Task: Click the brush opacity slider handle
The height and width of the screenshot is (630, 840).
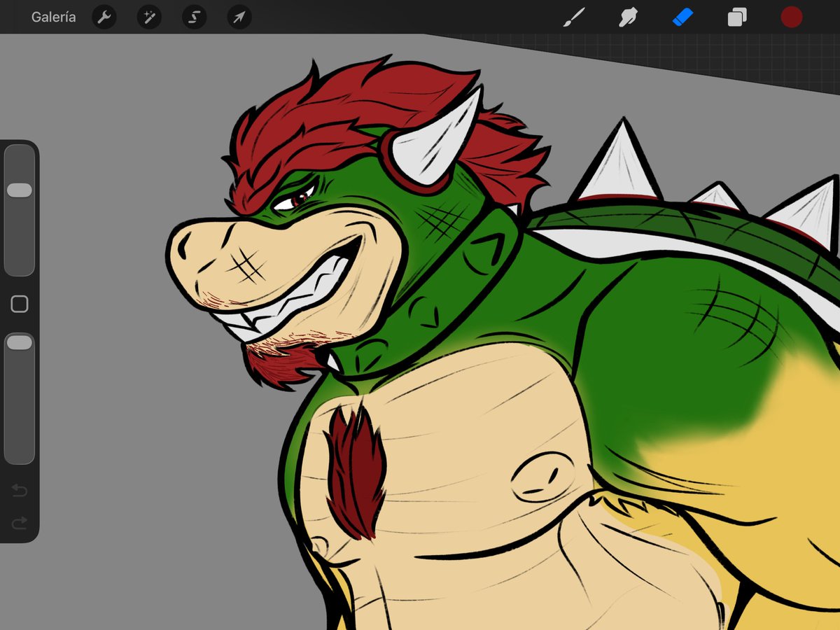Action: [x=20, y=342]
